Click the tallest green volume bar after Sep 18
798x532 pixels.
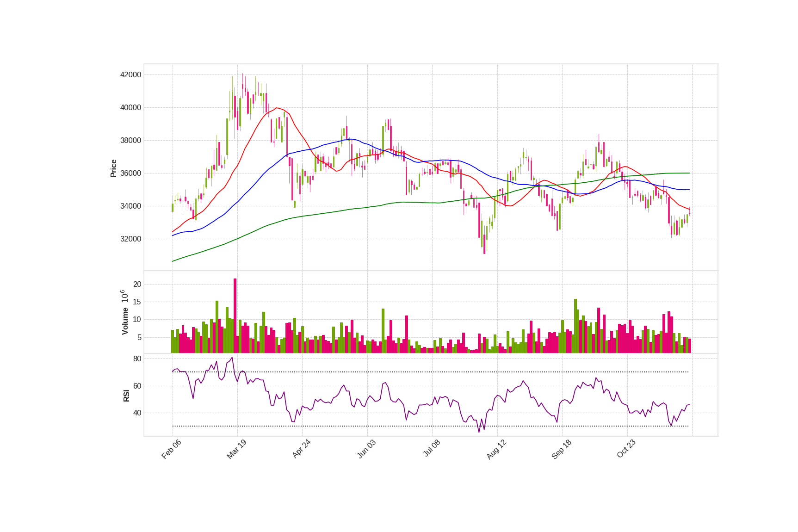575,326
